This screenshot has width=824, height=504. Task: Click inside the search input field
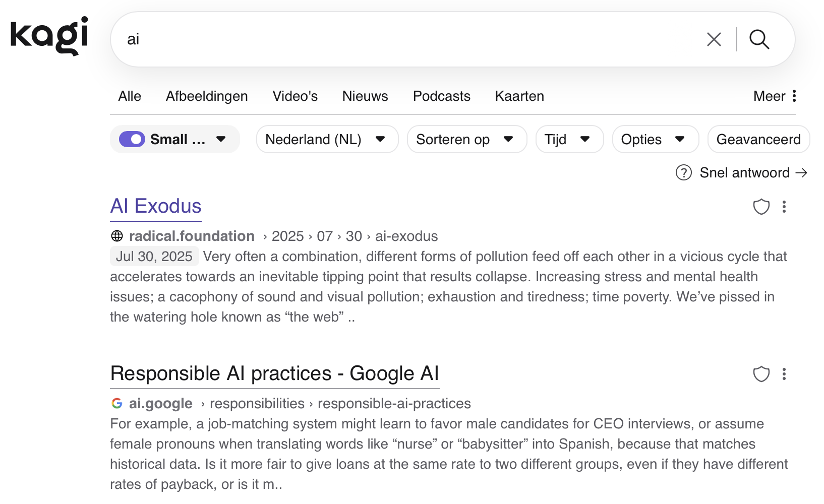point(403,39)
